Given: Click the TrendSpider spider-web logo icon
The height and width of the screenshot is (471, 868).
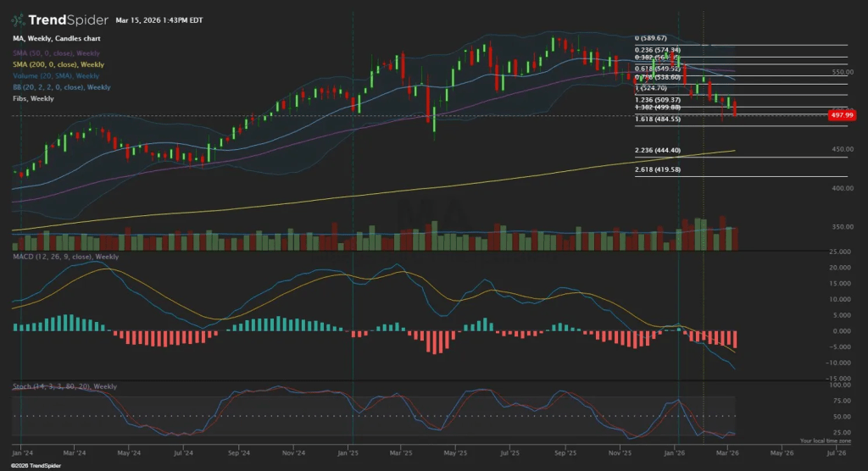Looking at the screenshot, I should (x=18, y=19).
